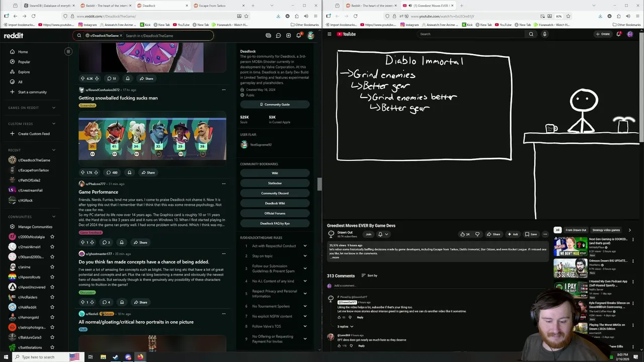Open Community Guide button
The height and width of the screenshot is (362, 644).
pos(275,105)
